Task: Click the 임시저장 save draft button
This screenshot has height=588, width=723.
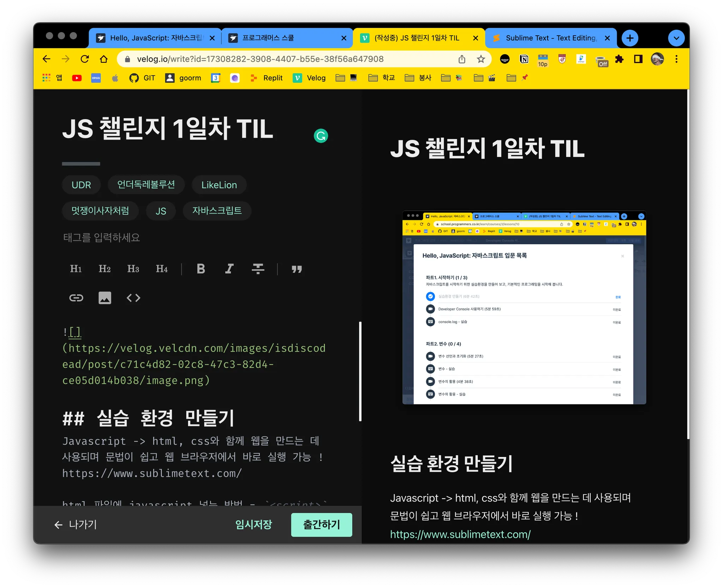Action: [253, 524]
